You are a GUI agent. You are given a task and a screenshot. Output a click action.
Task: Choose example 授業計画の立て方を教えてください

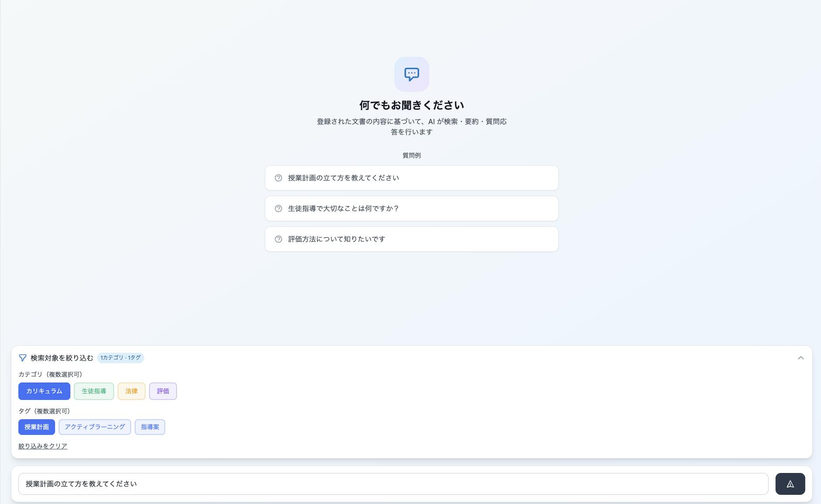coord(411,178)
